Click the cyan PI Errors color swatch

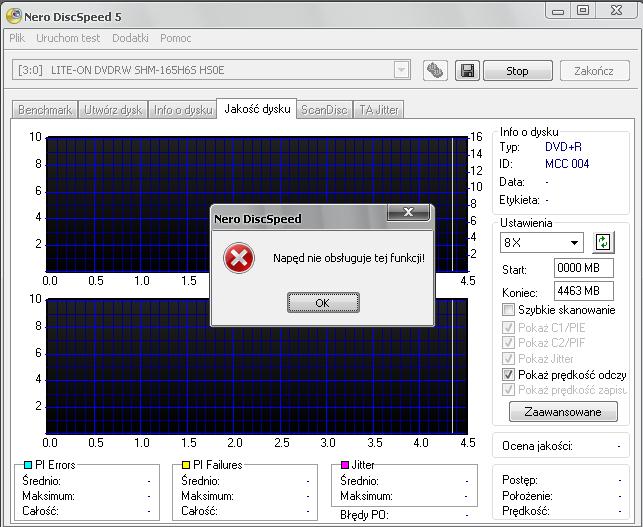pyautogui.click(x=28, y=465)
